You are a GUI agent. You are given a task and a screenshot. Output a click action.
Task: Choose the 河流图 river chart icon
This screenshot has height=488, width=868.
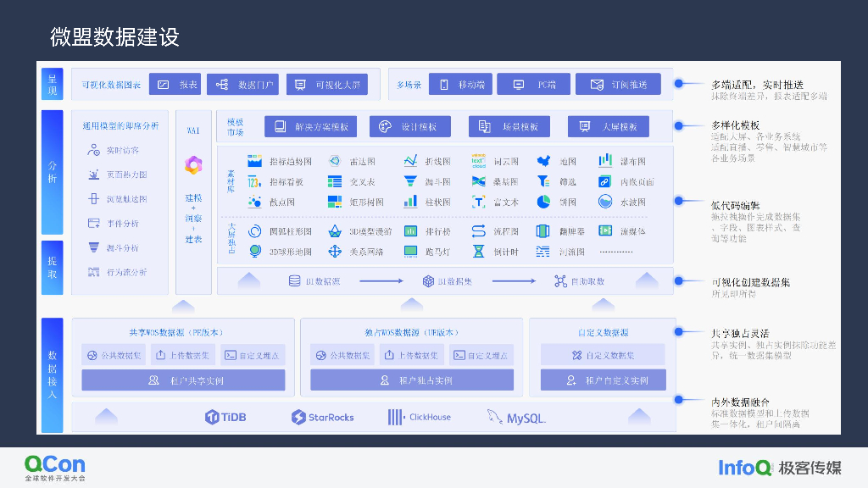pos(542,252)
